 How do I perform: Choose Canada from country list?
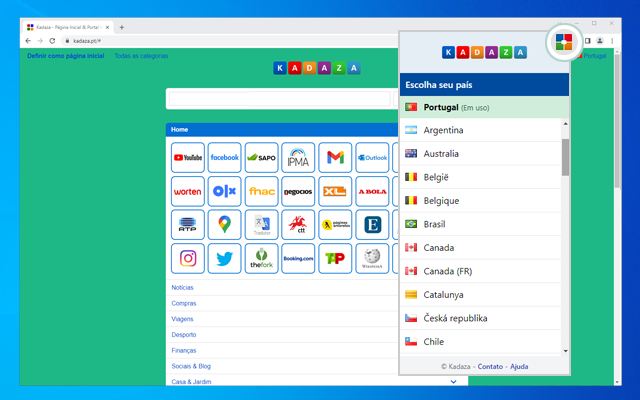tap(480, 248)
